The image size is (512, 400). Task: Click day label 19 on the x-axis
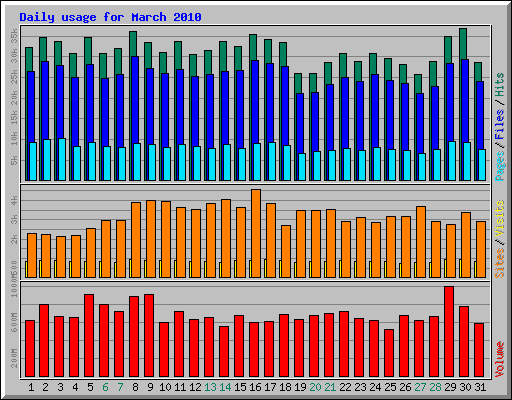300,387
